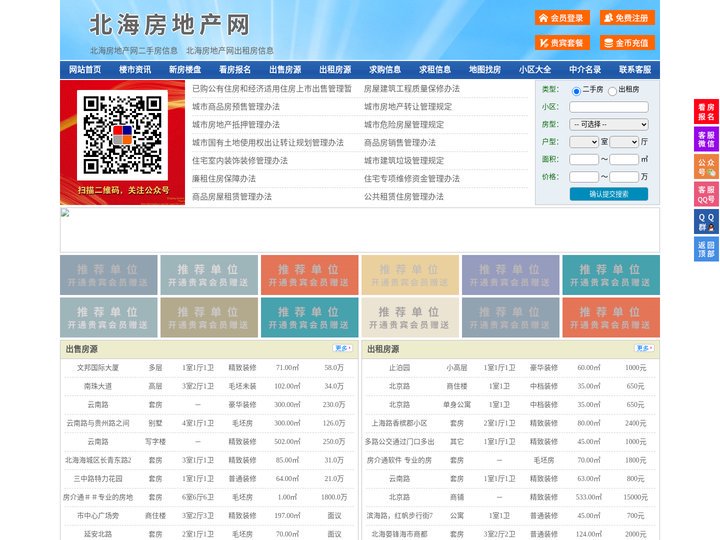Click the QR code image
The height and width of the screenshot is (540, 720).
[122, 135]
